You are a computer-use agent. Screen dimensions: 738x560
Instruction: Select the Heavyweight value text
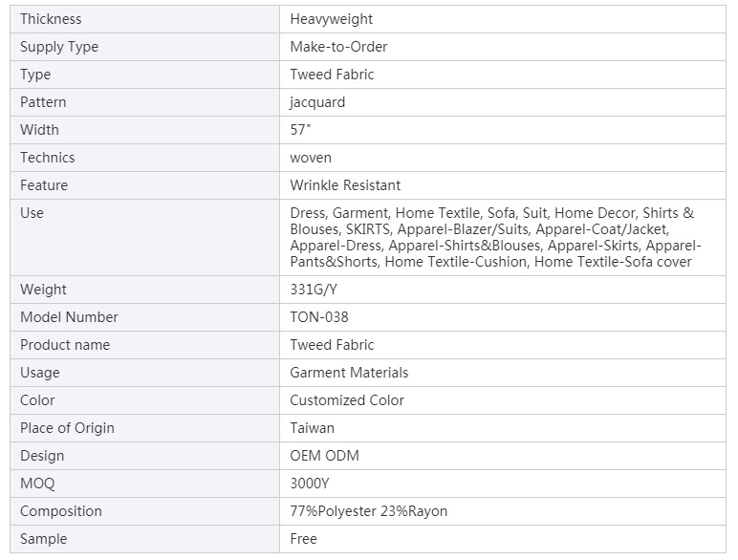click(x=331, y=19)
